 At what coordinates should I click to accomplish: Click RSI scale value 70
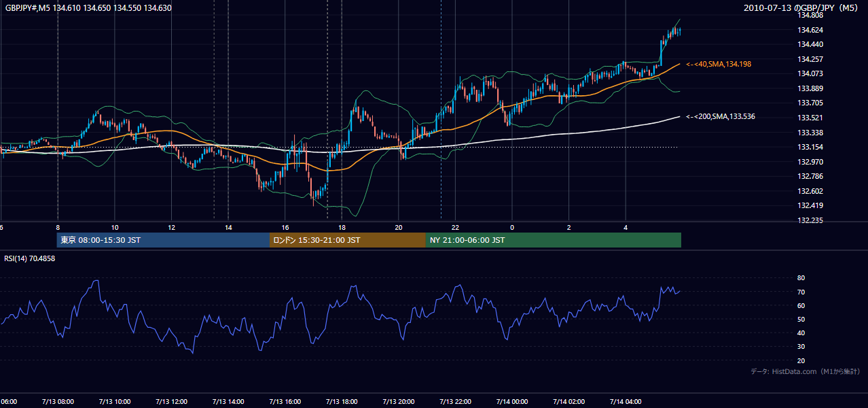(801, 292)
